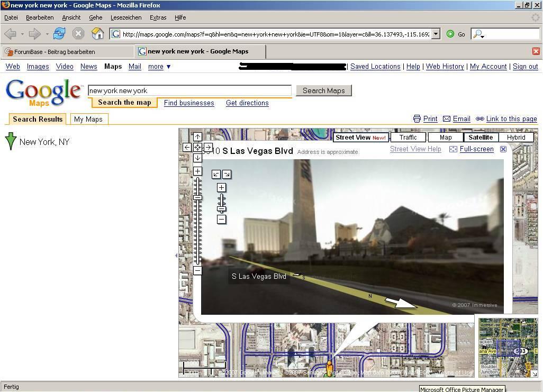Open the Find businesses link
The width and height of the screenshot is (543, 392).
pos(189,103)
